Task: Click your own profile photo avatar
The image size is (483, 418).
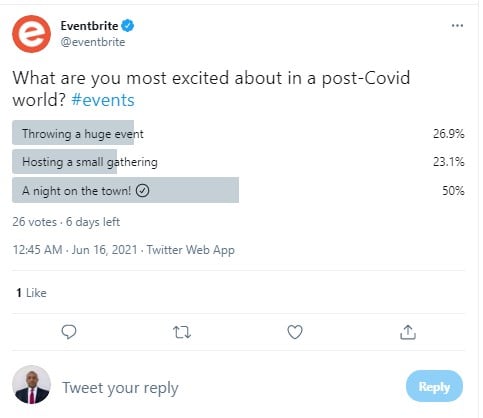Action: [x=31, y=385]
